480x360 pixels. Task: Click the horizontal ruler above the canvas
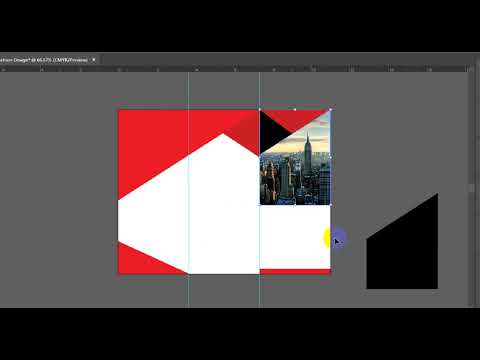(233, 69)
